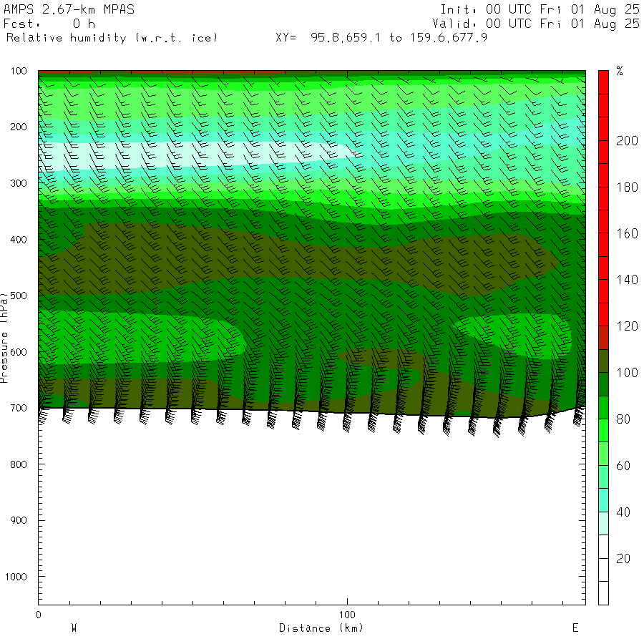The height and width of the screenshot is (644, 644).
Task: Click the colorbar label '100'
Action: (x=627, y=373)
